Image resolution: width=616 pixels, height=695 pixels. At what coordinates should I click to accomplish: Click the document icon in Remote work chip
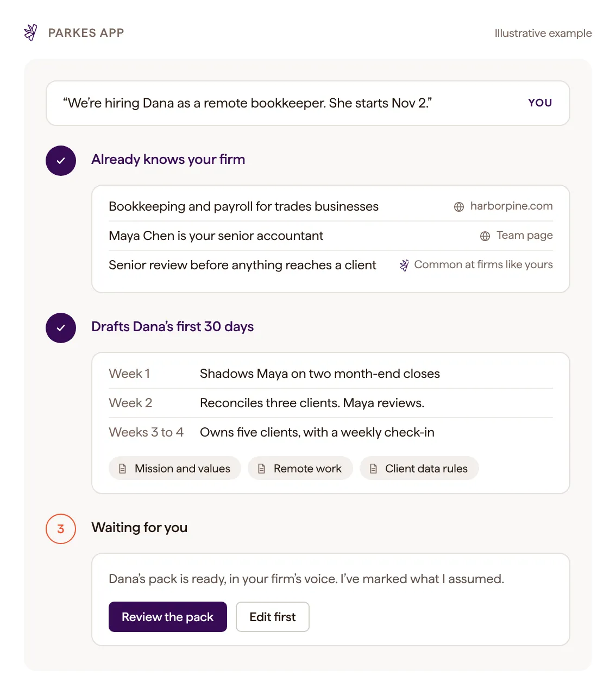pos(262,469)
